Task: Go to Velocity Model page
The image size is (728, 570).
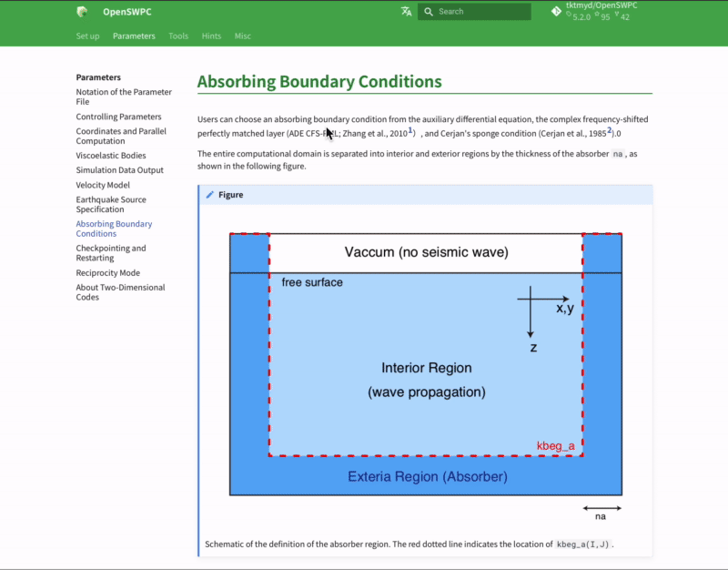Action: click(103, 185)
